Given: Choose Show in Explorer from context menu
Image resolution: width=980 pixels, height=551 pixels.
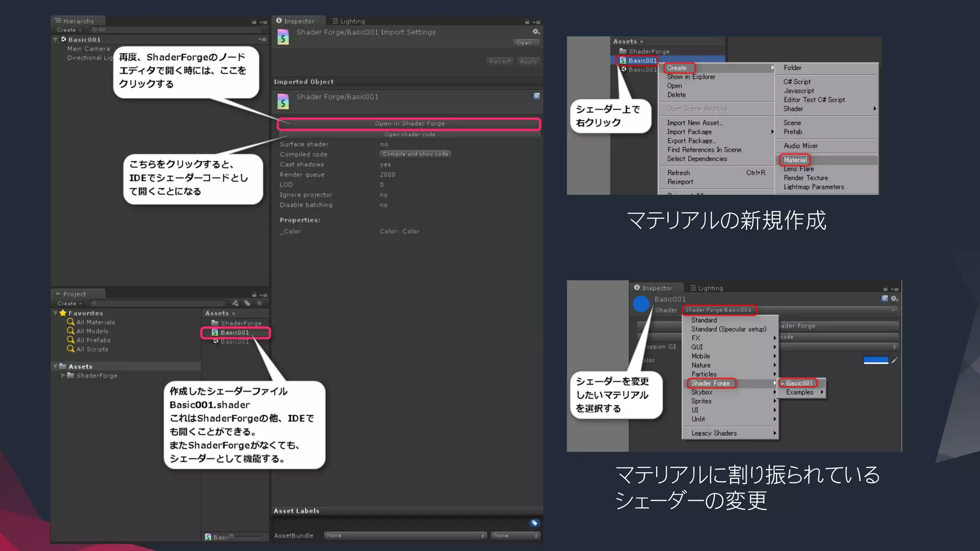Looking at the screenshot, I should click(x=691, y=77).
